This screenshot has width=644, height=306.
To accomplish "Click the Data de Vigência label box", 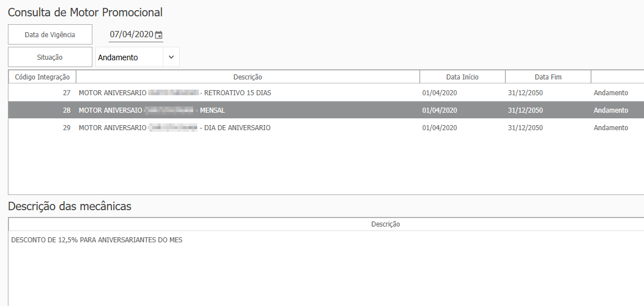I will [50, 34].
